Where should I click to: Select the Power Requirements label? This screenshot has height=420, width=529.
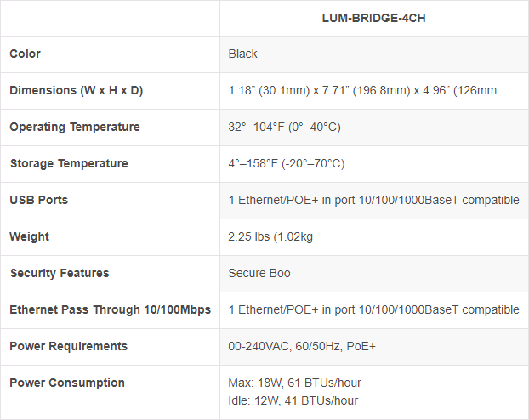[x=69, y=347]
